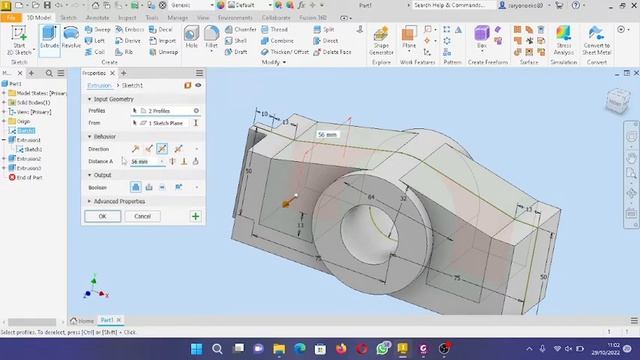Select Cut boolean output option
The height and width of the screenshot is (360, 640).
pyautogui.click(x=149, y=187)
